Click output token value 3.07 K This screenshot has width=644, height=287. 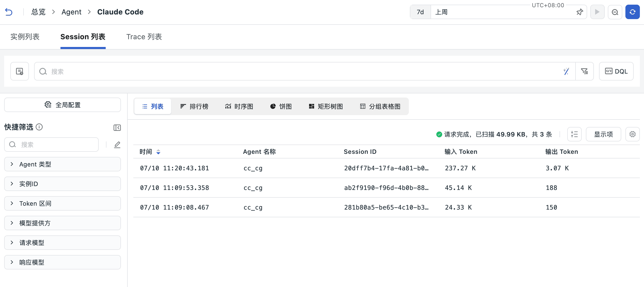coord(557,168)
